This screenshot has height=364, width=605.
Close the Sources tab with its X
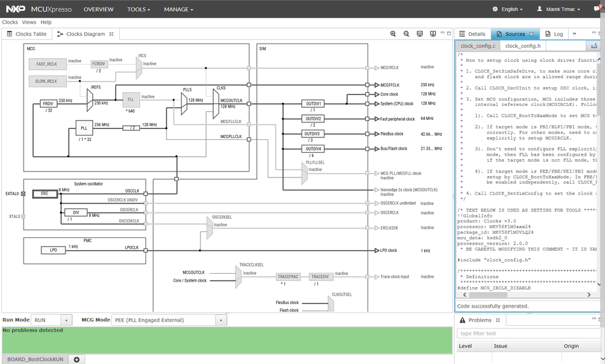point(531,35)
